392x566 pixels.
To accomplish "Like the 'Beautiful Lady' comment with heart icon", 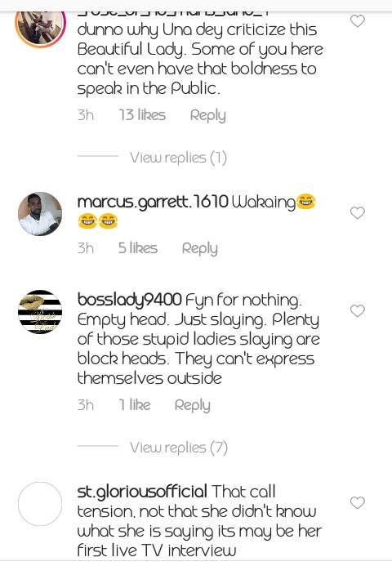I will tap(358, 21).
